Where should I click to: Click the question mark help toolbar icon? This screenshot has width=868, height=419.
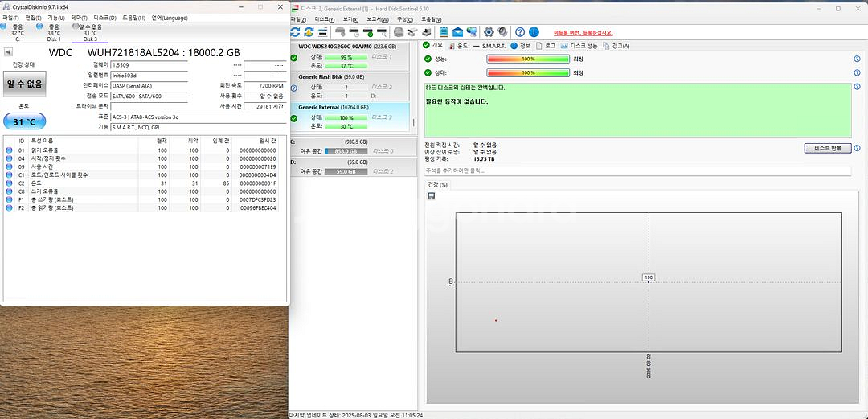[520, 31]
